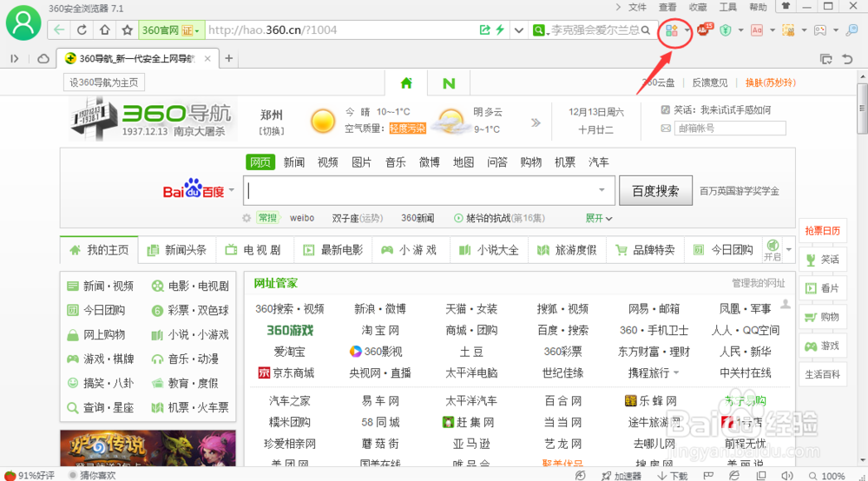Open 下载 downloads in status bar

(673, 476)
